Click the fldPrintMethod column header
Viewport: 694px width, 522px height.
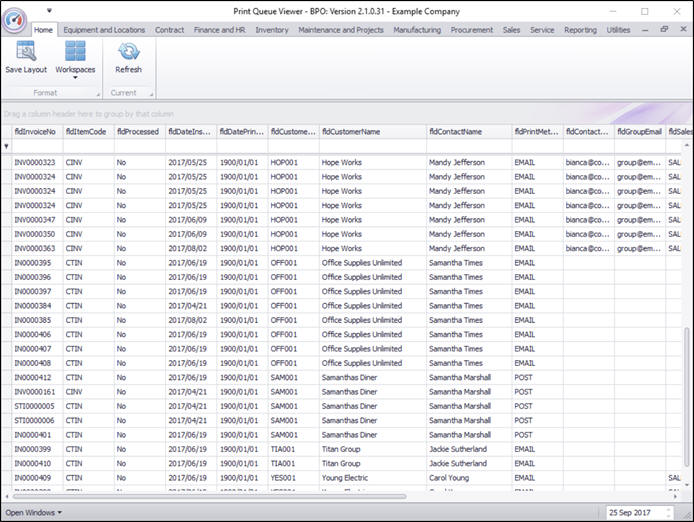tap(536, 131)
